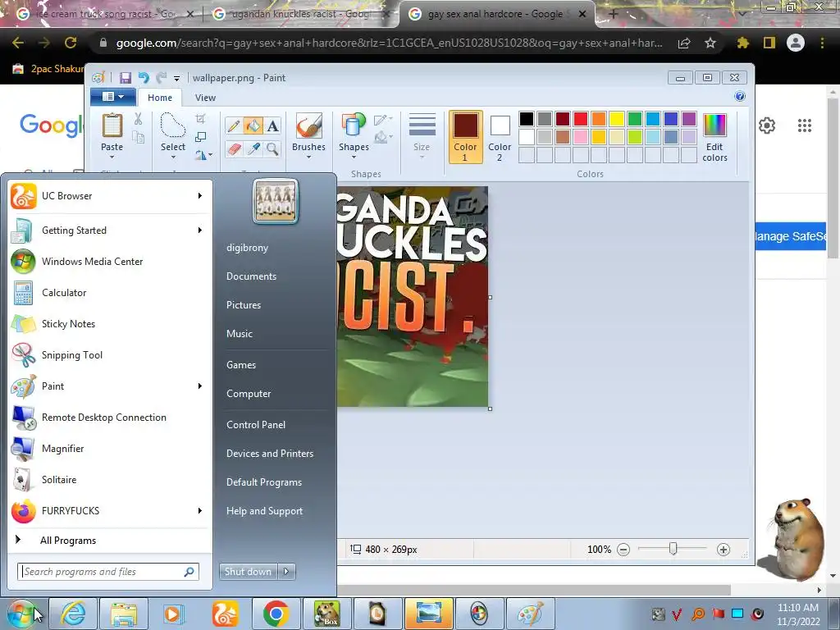The width and height of the screenshot is (840, 630).
Task: Select the Fill with color bucket tool
Action: (x=253, y=126)
